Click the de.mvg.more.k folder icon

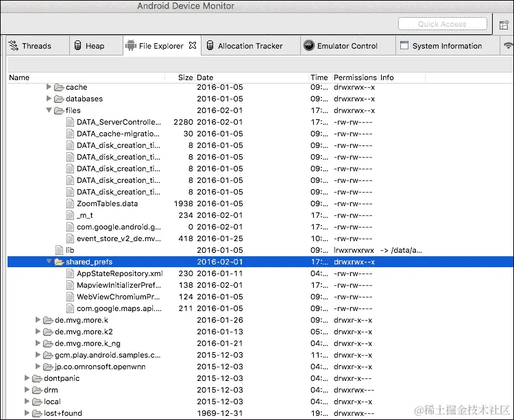[48, 320]
